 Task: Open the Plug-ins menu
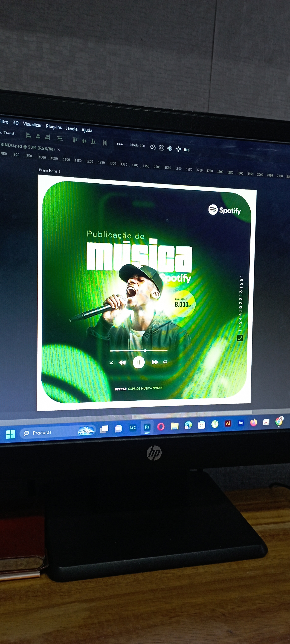[x=54, y=126]
